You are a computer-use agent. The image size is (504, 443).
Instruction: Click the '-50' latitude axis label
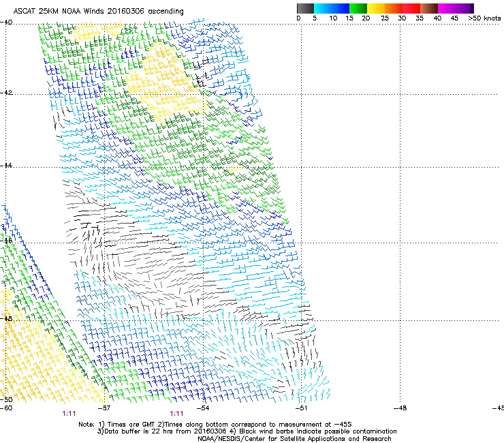pos(6,399)
